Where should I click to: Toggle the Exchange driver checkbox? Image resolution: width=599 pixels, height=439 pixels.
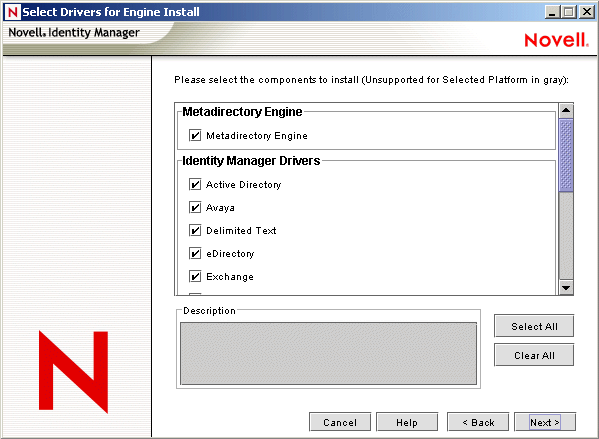tap(195, 276)
